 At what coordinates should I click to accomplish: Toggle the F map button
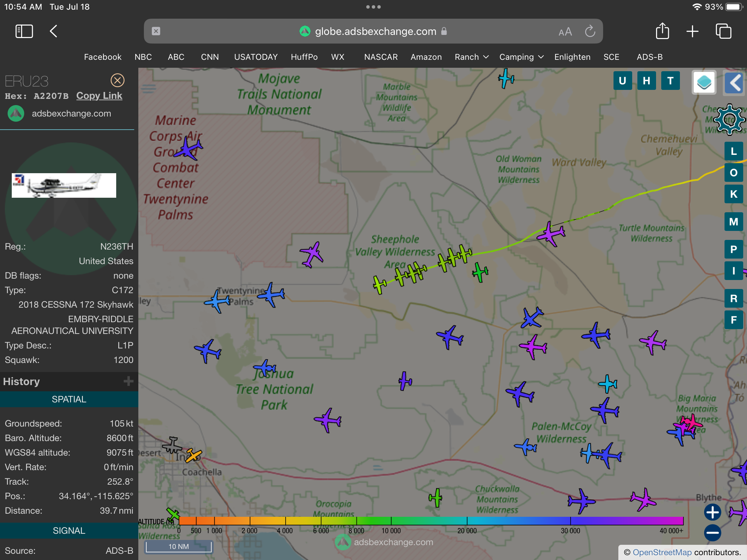(x=734, y=320)
